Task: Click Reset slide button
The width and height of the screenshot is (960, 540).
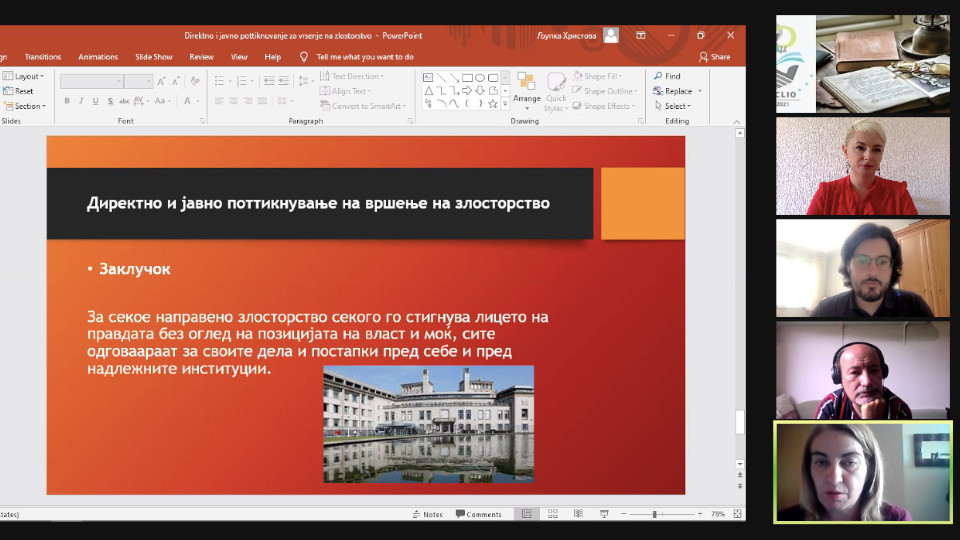Action: coord(18,91)
